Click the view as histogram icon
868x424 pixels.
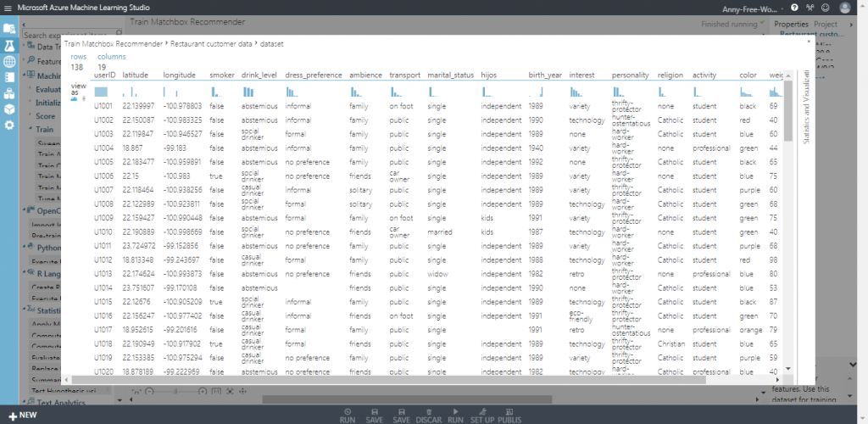click(75, 99)
